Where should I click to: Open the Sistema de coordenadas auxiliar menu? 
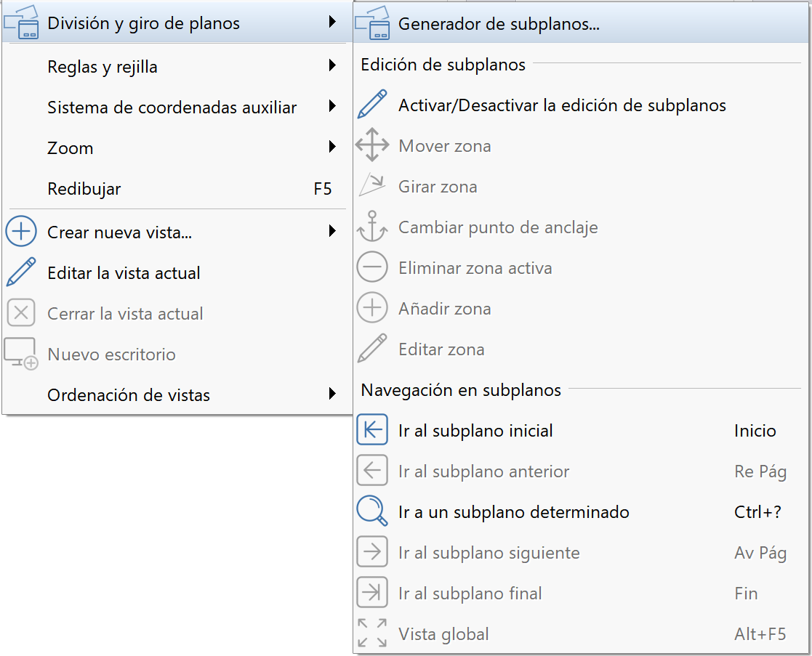pos(172,107)
